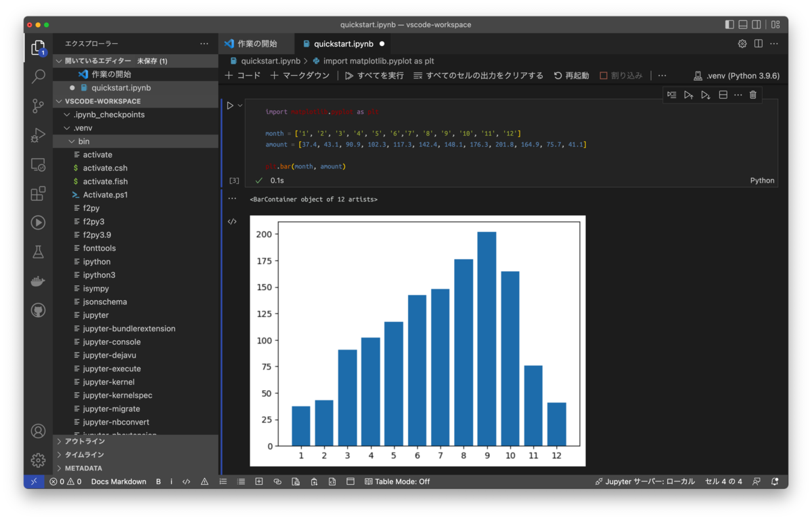Screen dimensions: 812x520
Task: Select the .venv Python 3.9.6 kernel
Action: point(736,75)
